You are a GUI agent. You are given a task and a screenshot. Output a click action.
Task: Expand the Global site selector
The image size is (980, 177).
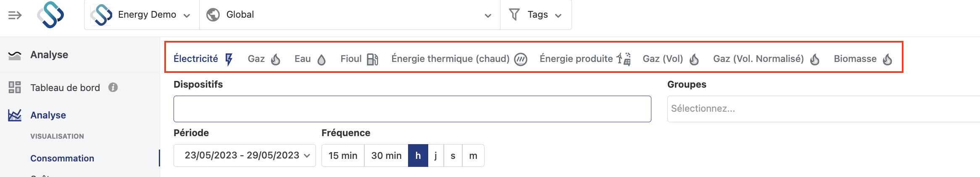350,15
